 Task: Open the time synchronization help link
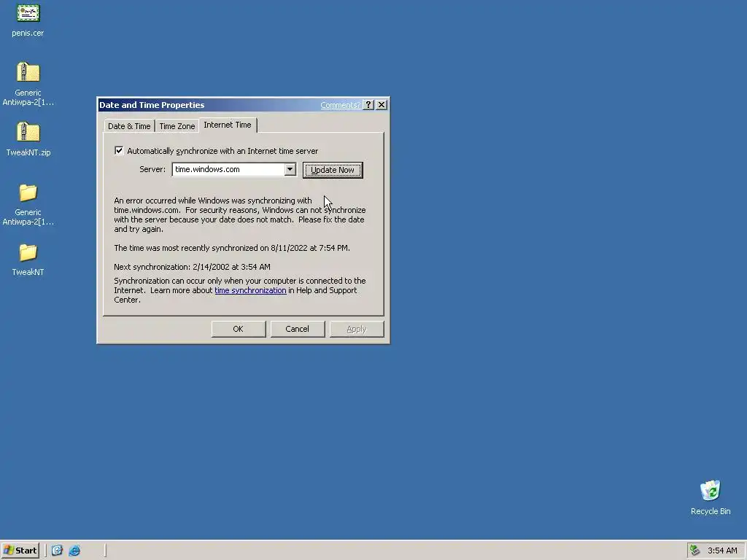(x=251, y=290)
